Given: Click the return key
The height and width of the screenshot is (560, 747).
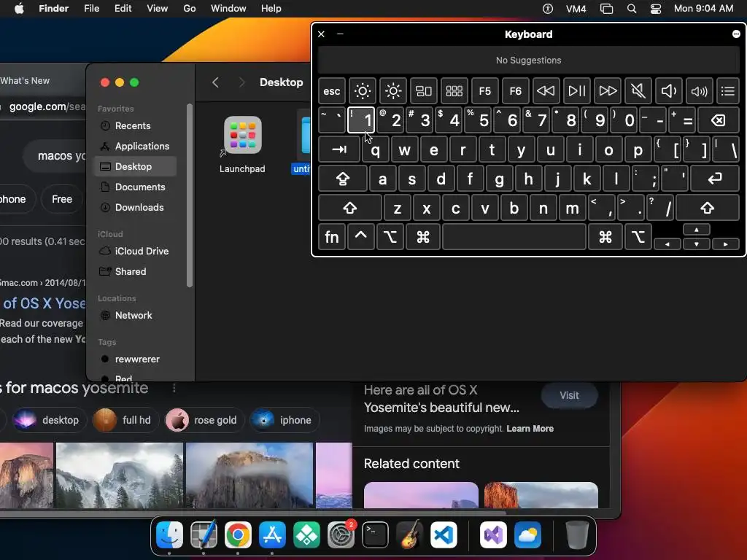Looking at the screenshot, I should click(x=715, y=179).
